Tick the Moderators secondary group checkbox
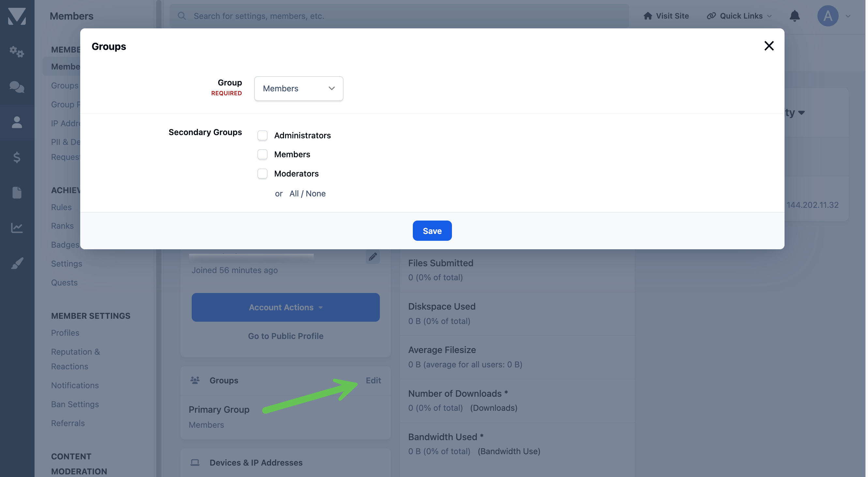This screenshot has height=477, width=868. coord(262,174)
